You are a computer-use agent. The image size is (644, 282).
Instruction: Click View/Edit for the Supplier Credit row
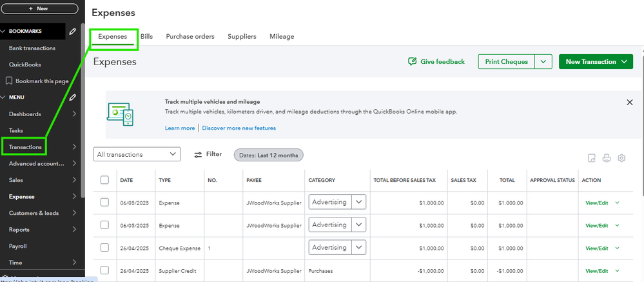(x=596, y=271)
